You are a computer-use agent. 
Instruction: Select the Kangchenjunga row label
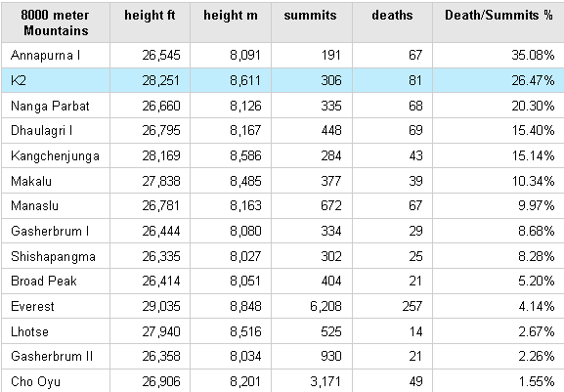coord(55,155)
